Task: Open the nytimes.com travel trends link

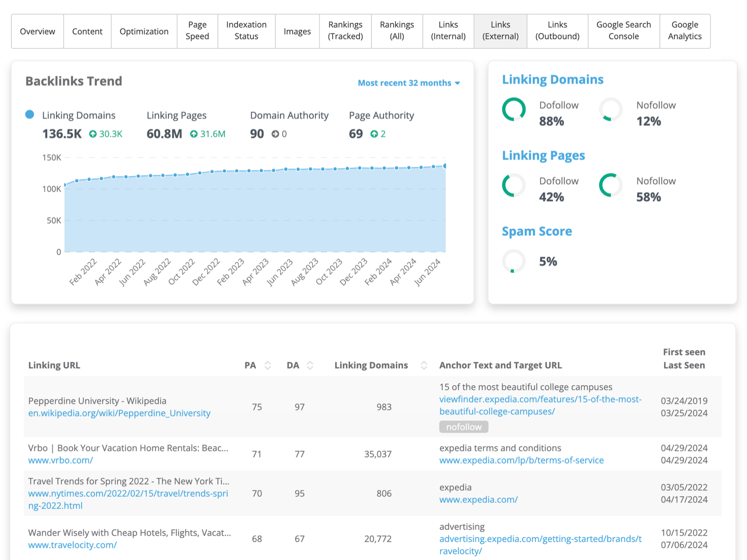Action: pyautogui.click(x=128, y=499)
